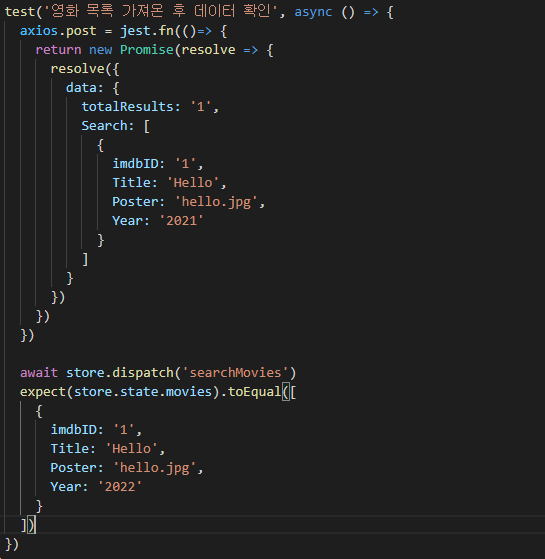Click 'store.state.movies' expression
The width and height of the screenshot is (545, 559).
click(x=143, y=392)
